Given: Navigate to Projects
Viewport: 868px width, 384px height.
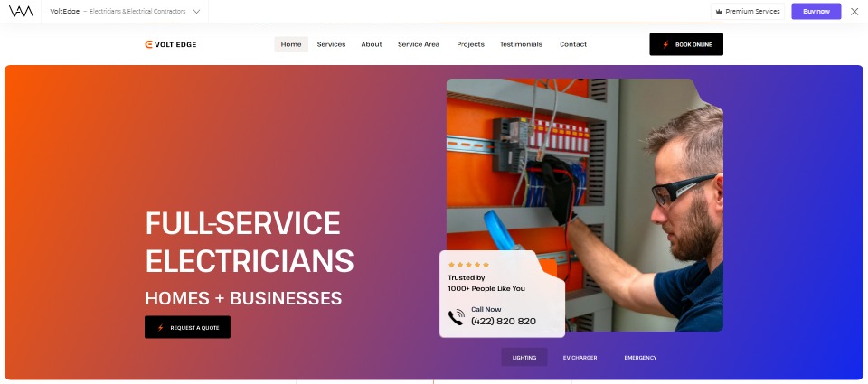Looking at the screenshot, I should click(470, 44).
